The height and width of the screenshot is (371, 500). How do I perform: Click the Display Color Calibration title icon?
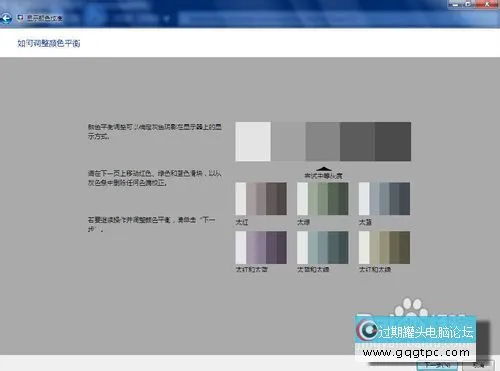(x=20, y=18)
